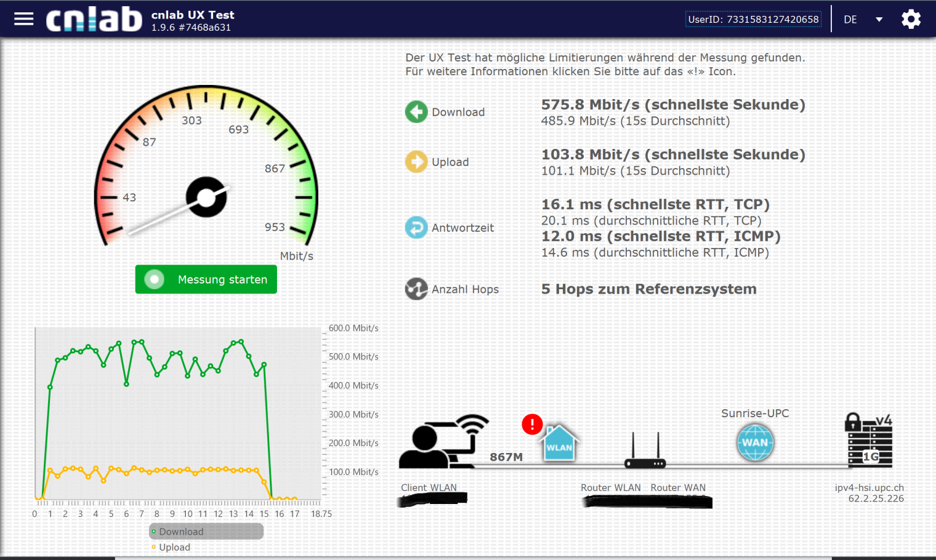
Task: Click the yellow Upload arrow icon
Action: [416, 162]
